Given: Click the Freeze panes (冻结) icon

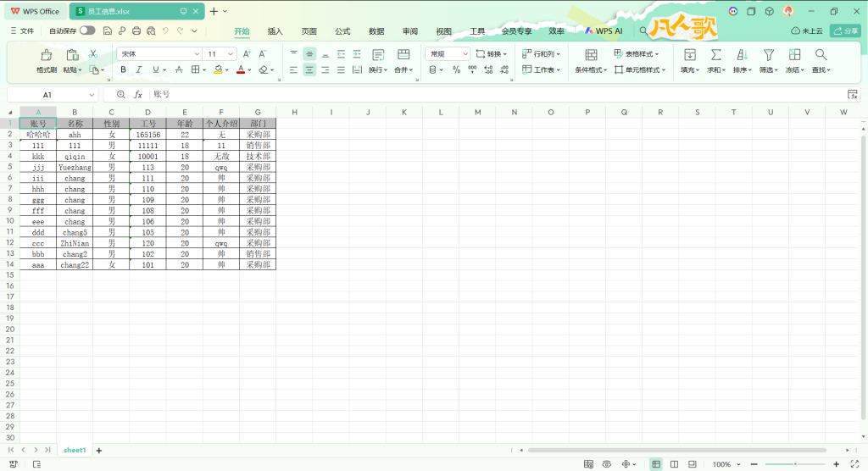Looking at the screenshot, I should click(793, 55).
